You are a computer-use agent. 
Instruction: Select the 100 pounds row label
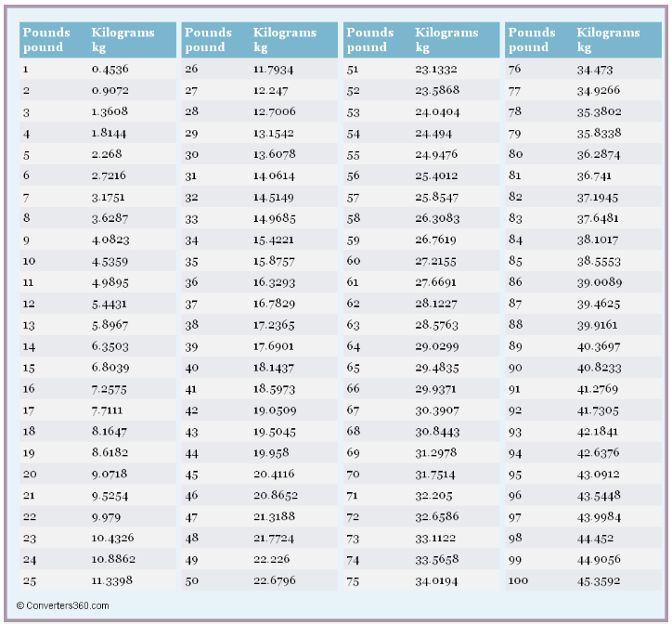pos(518,580)
